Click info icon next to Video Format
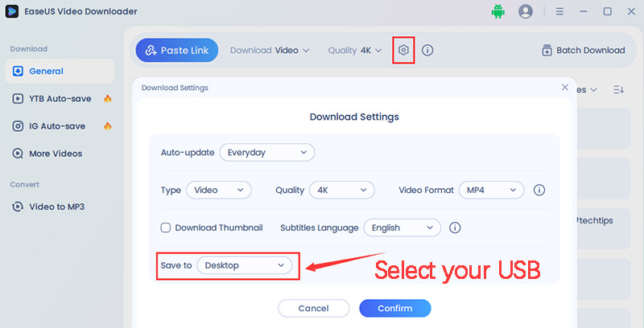The image size is (644, 328). click(x=539, y=190)
